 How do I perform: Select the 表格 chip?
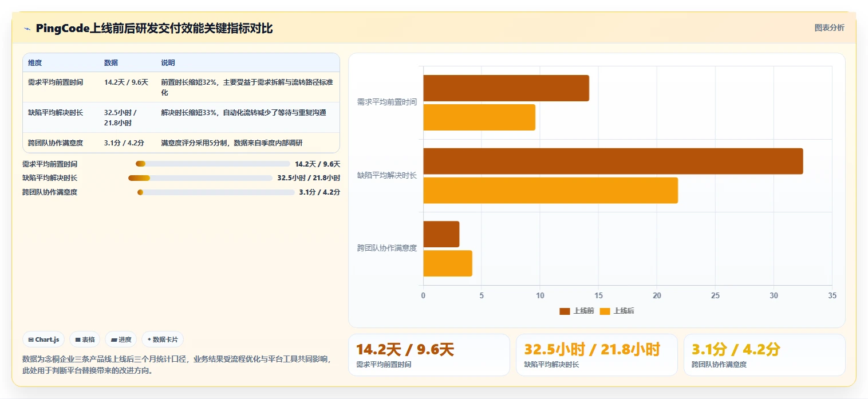(85, 339)
